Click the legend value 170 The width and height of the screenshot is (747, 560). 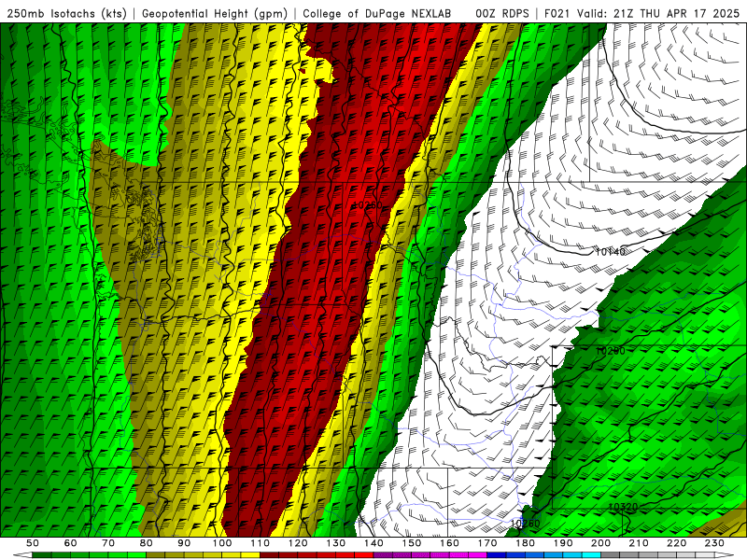click(x=487, y=543)
